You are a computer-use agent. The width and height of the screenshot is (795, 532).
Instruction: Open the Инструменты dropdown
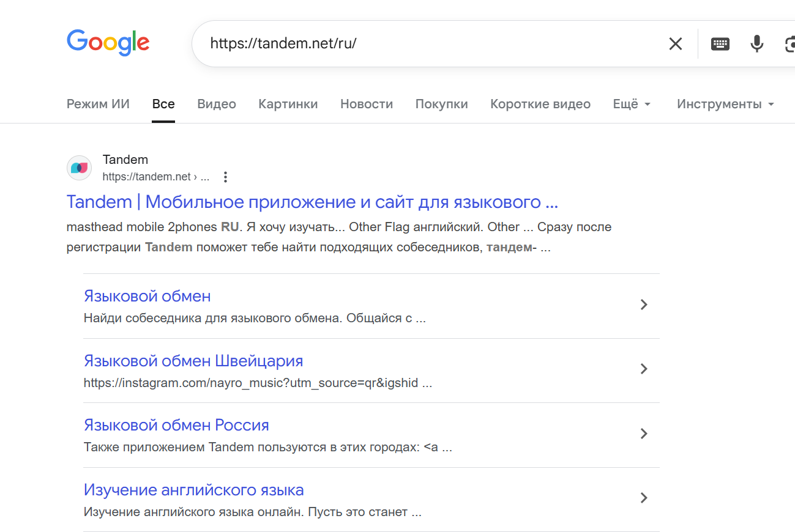click(x=725, y=104)
